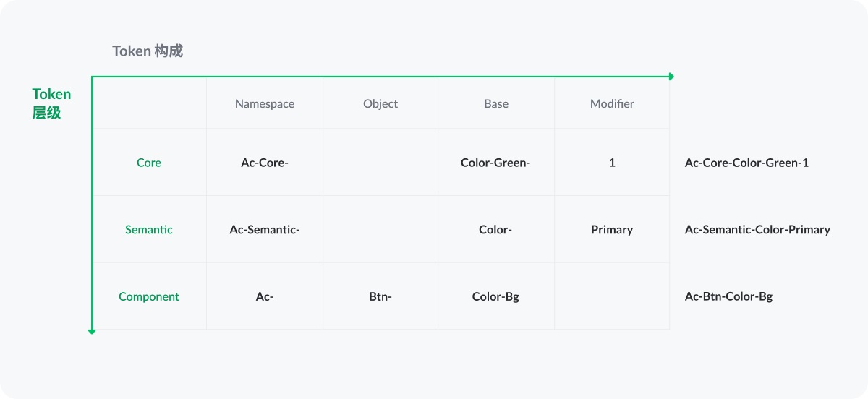This screenshot has height=399, width=868.
Task: Click the green Token 层级 axis label
Action: point(51,103)
